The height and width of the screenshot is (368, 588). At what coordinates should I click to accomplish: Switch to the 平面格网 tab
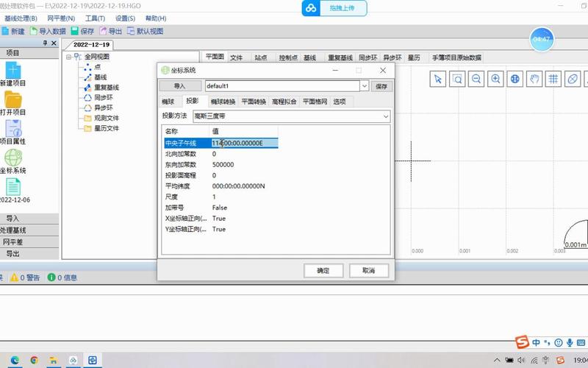pos(315,102)
